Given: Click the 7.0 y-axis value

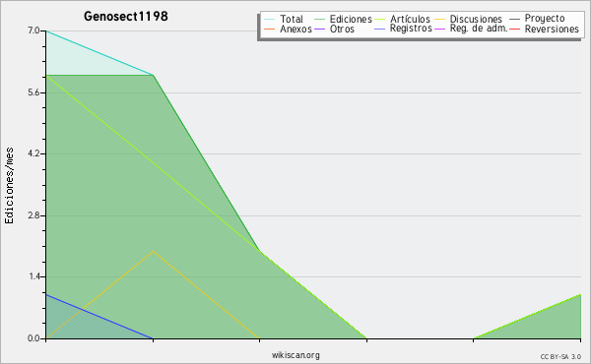Looking at the screenshot, I should (x=33, y=30).
